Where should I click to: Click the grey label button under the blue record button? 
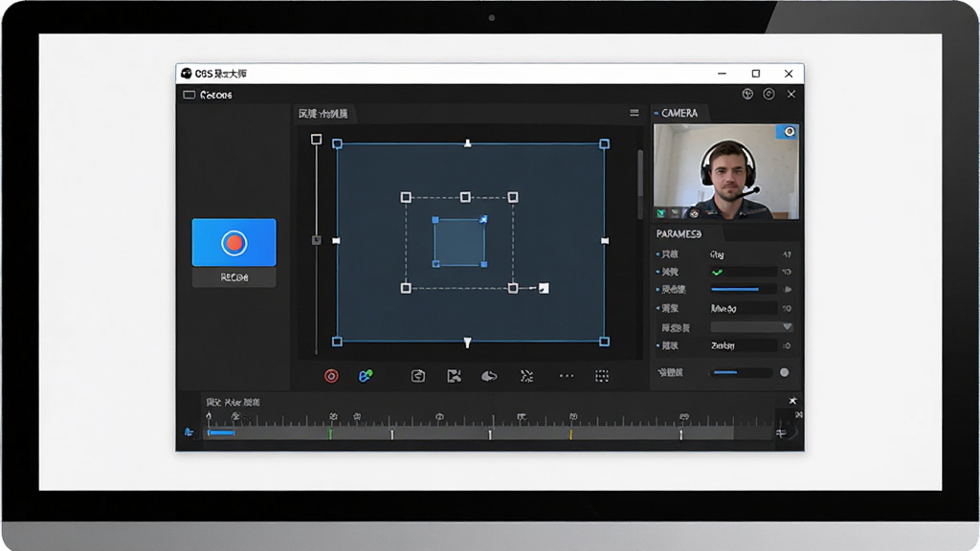click(x=234, y=277)
